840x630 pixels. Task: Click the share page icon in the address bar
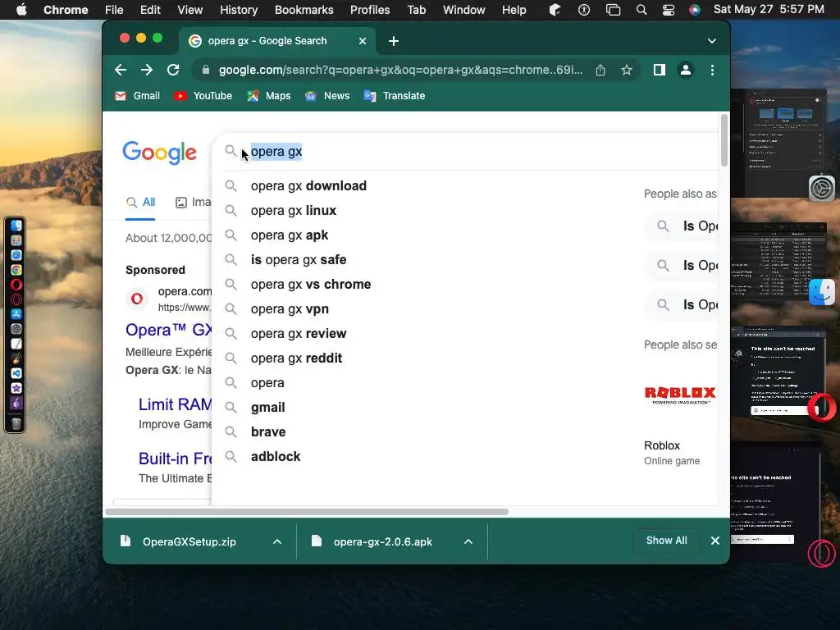point(600,70)
